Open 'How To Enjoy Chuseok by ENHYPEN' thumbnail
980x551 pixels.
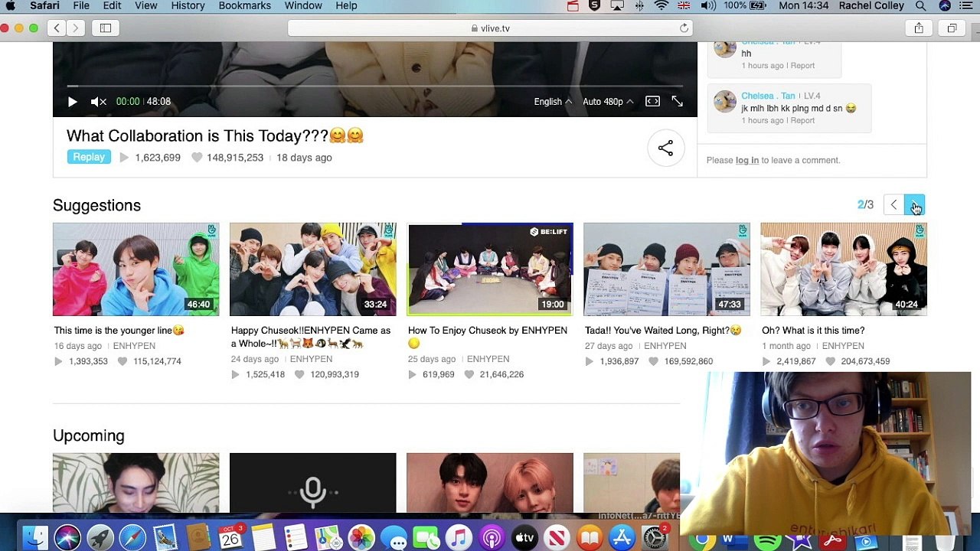490,269
